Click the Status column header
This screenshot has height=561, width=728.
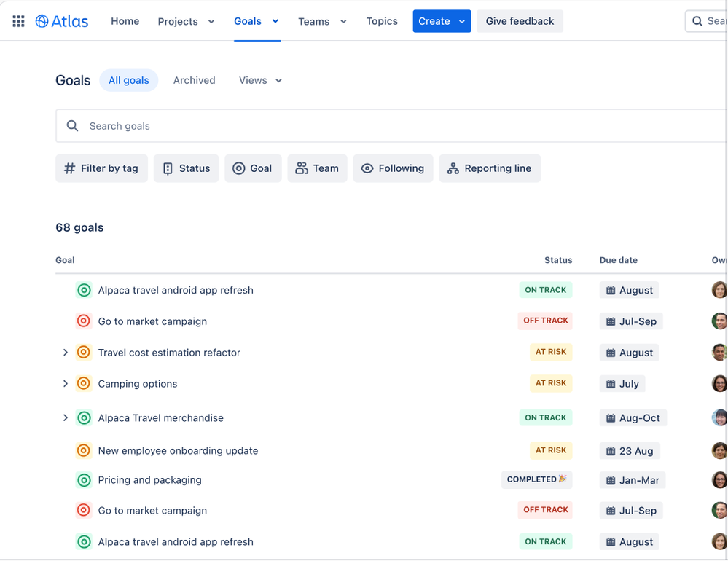[x=558, y=260]
